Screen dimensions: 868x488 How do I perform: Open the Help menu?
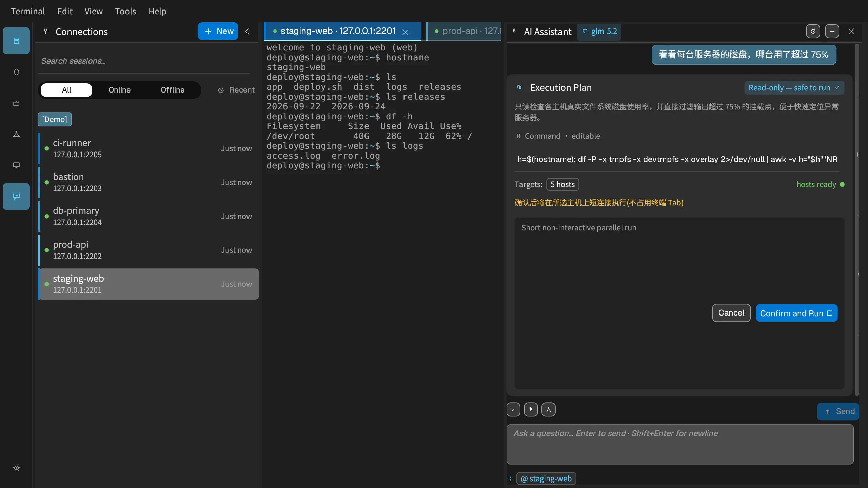pyautogui.click(x=157, y=11)
